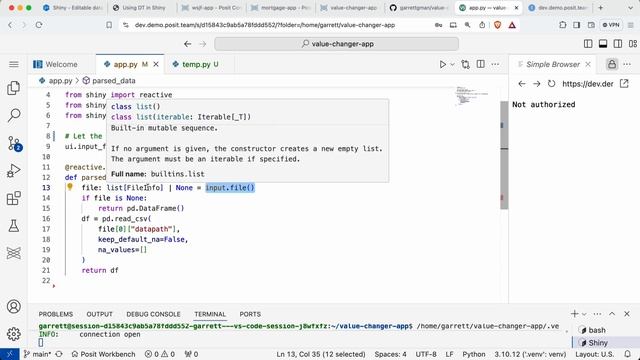This screenshot has width=640, height=360.
Task: Select the Shiny terminal
Action: point(606,342)
